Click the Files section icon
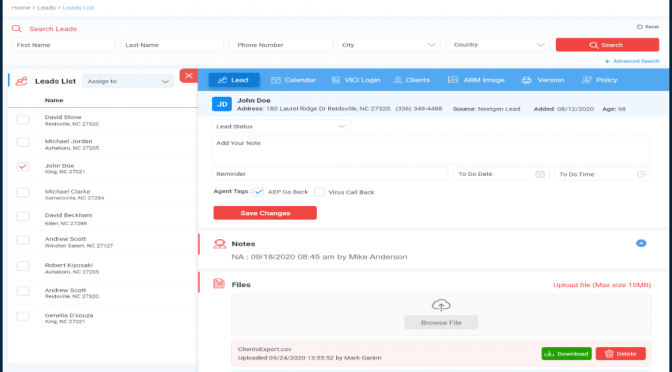 [x=219, y=284]
